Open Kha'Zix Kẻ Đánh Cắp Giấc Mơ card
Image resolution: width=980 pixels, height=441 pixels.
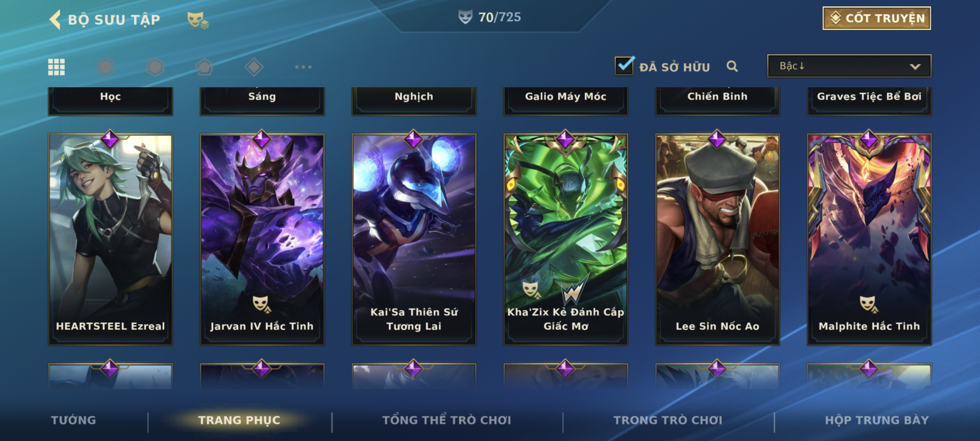point(566,239)
